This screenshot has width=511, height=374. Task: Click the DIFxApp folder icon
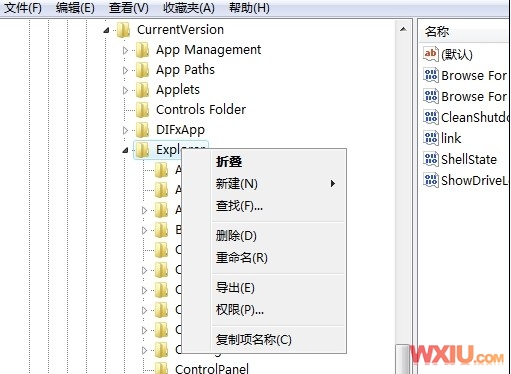point(143,130)
